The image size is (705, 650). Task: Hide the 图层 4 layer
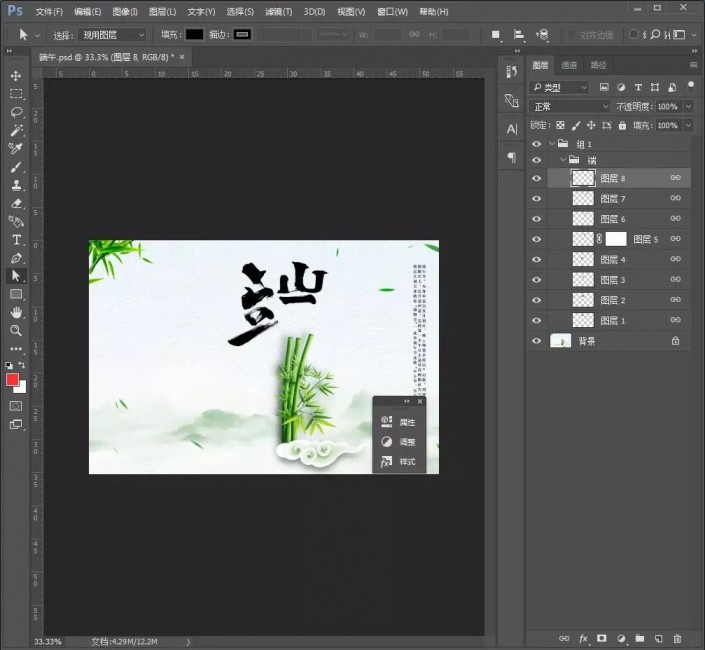536,259
